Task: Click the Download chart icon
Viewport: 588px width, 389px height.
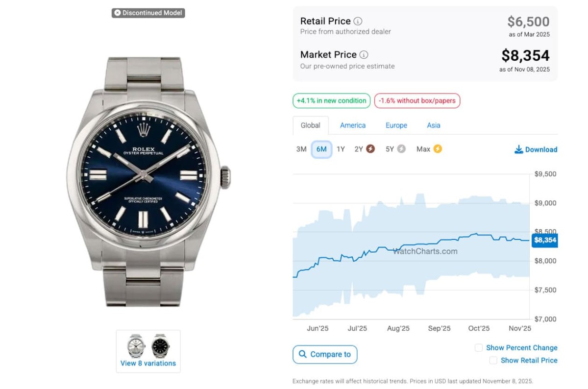Action: [518, 149]
